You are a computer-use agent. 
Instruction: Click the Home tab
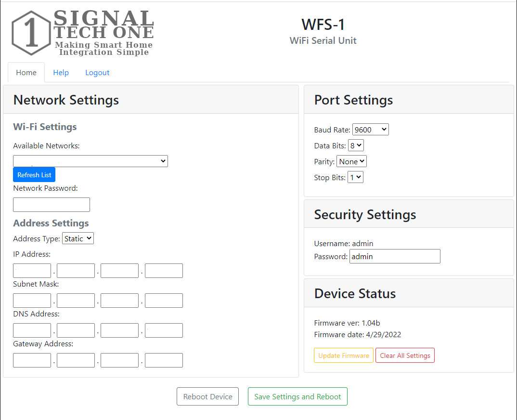[26, 72]
